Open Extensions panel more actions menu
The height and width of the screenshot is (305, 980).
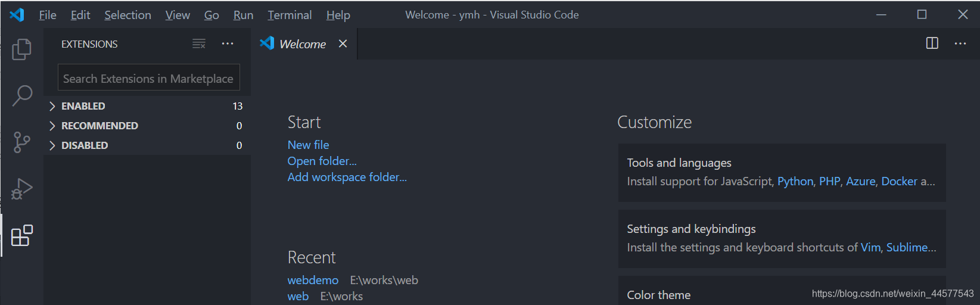click(x=228, y=43)
